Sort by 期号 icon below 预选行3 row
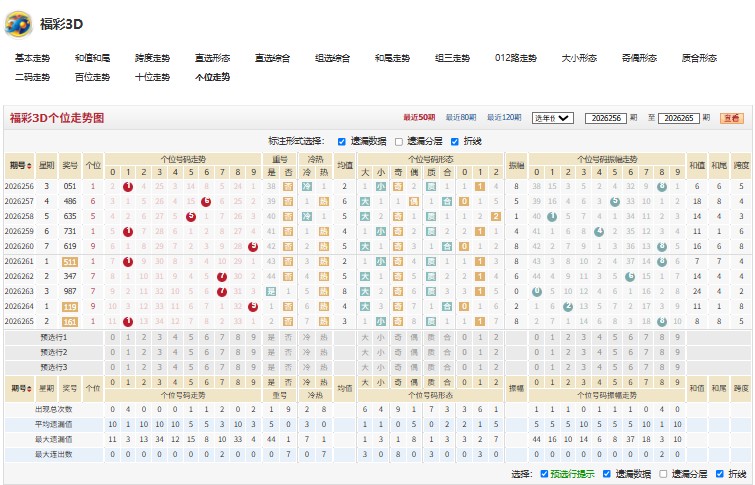This screenshot has width=755, height=485. (x=29, y=388)
